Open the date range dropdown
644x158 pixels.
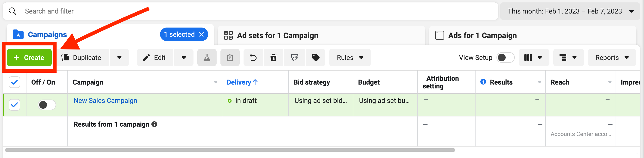pyautogui.click(x=570, y=11)
